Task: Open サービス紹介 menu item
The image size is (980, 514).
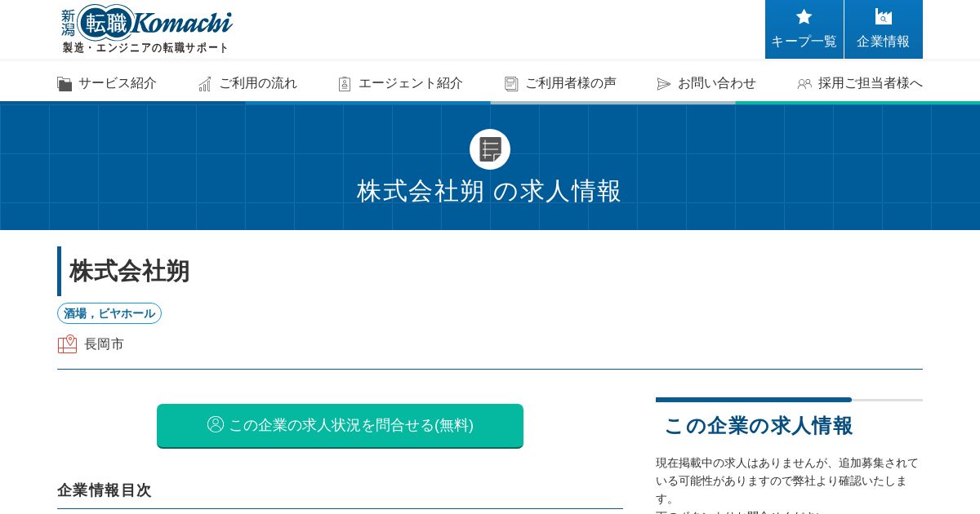Action: click(107, 83)
